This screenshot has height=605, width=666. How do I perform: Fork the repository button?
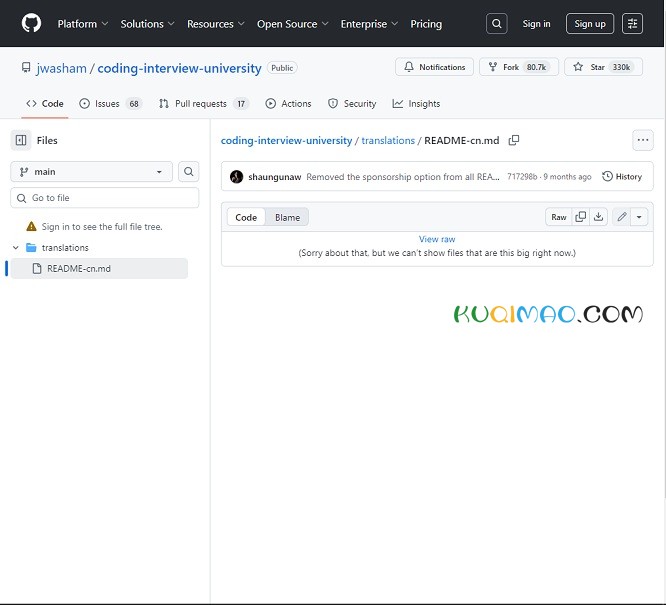tap(519, 67)
